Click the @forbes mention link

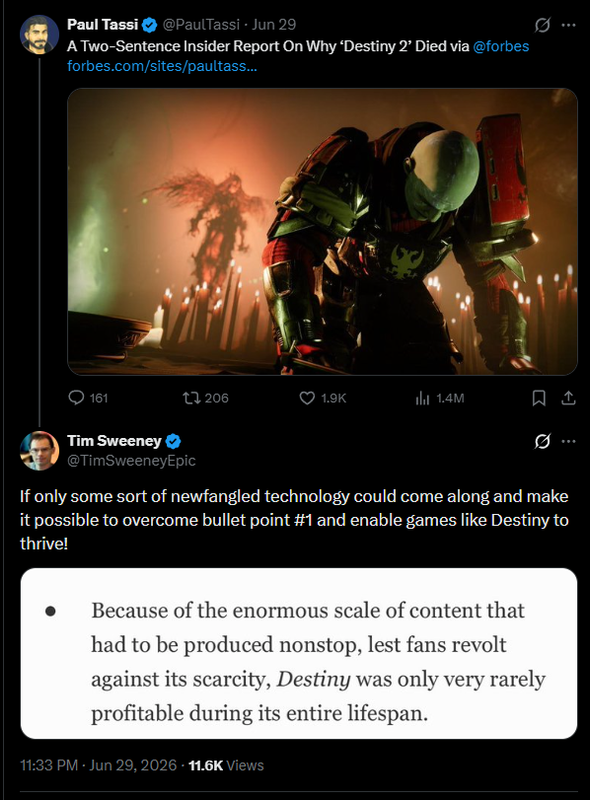click(501, 46)
